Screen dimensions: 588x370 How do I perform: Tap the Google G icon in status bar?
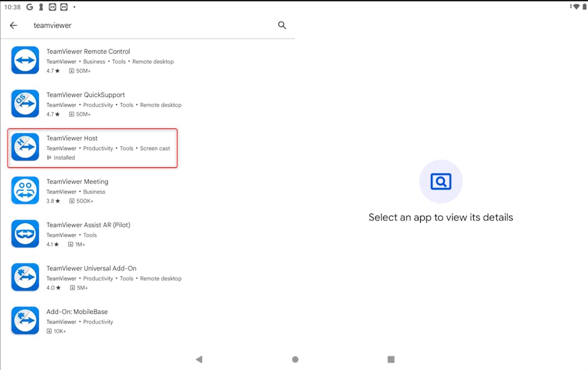(29, 6)
